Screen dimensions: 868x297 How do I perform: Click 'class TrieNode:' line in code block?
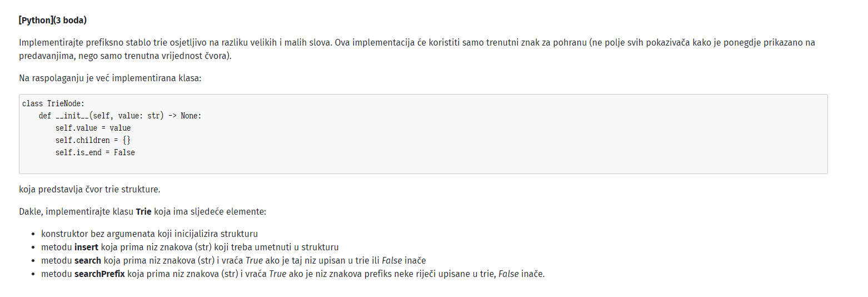pos(53,103)
